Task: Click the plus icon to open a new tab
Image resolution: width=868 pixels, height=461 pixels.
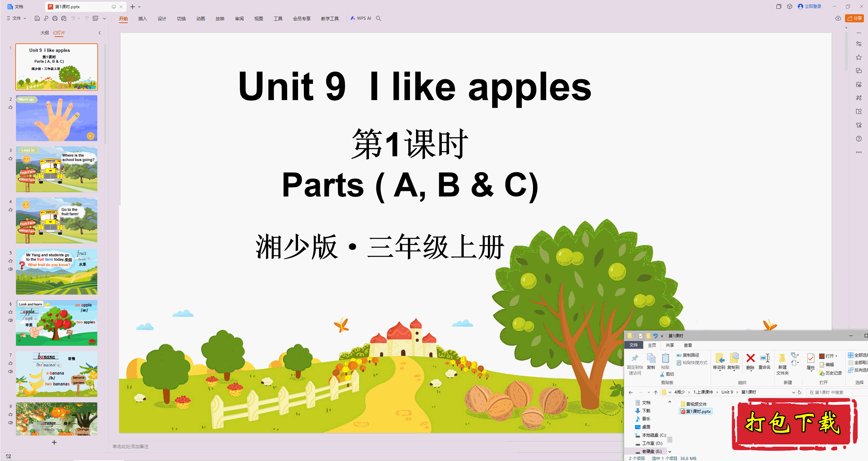Action: point(133,6)
